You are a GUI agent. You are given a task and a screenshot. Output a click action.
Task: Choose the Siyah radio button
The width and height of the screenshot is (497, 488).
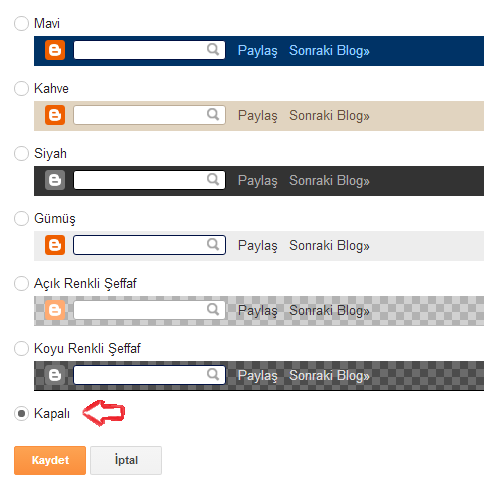click(21, 154)
